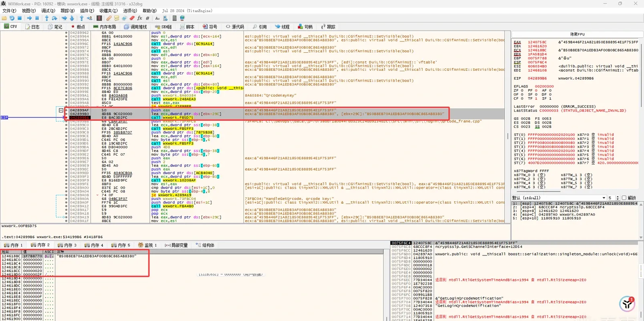Switch to the 断点 tab

pyautogui.click(x=78, y=27)
